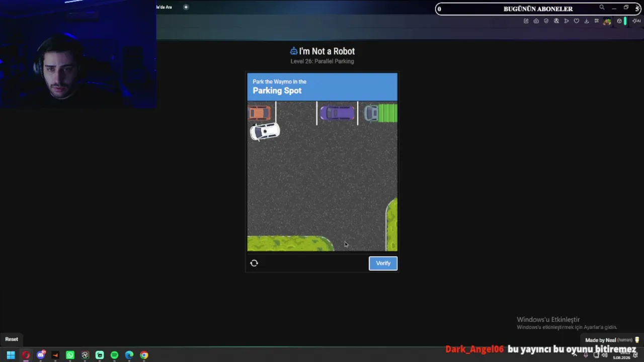Open the browser search icon
644x362 pixels.
602,8
